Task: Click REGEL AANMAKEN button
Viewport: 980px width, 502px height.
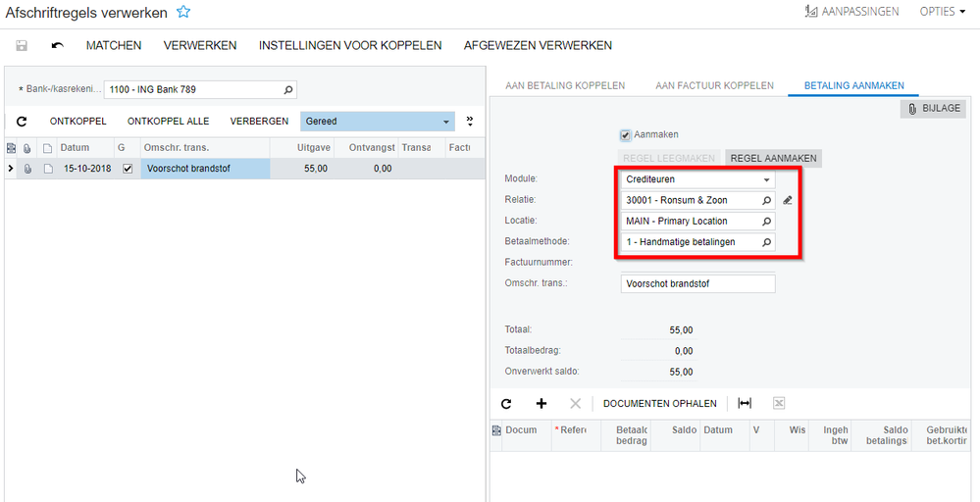Action: (773, 159)
